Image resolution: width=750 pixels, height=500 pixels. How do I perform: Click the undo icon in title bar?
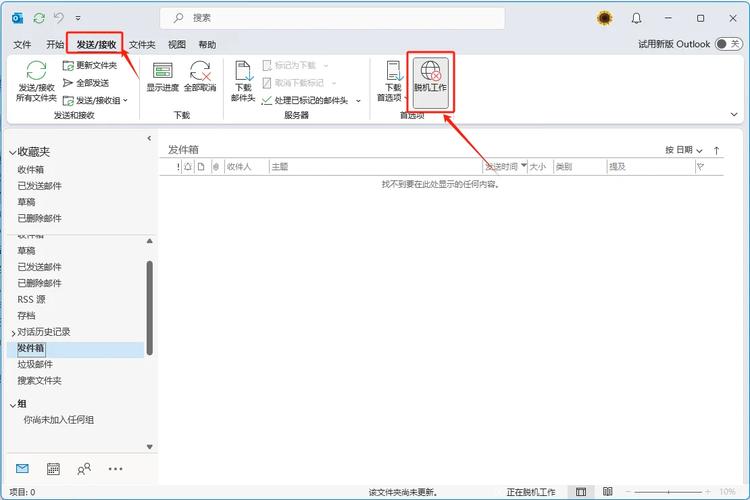(59, 18)
